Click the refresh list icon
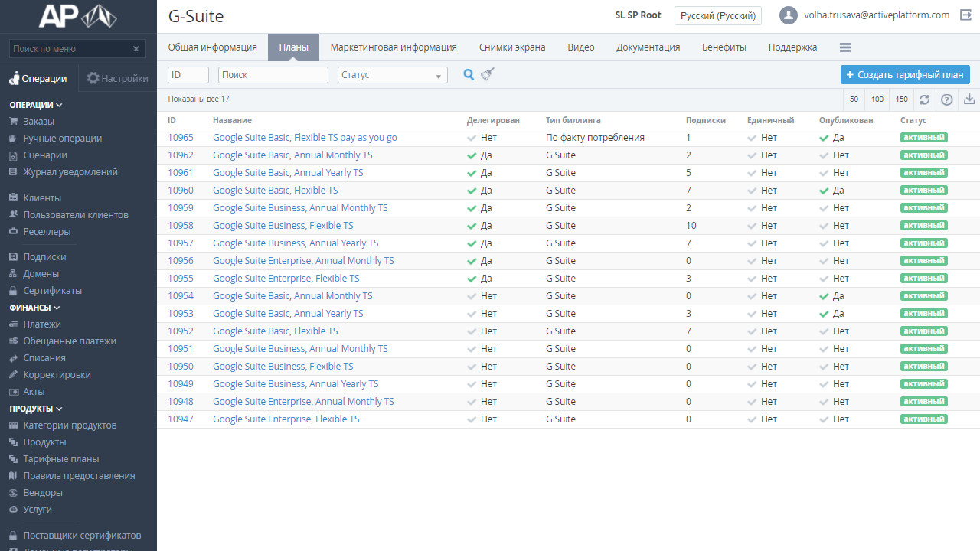The width and height of the screenshot is (980, 551). pos(924,99)
